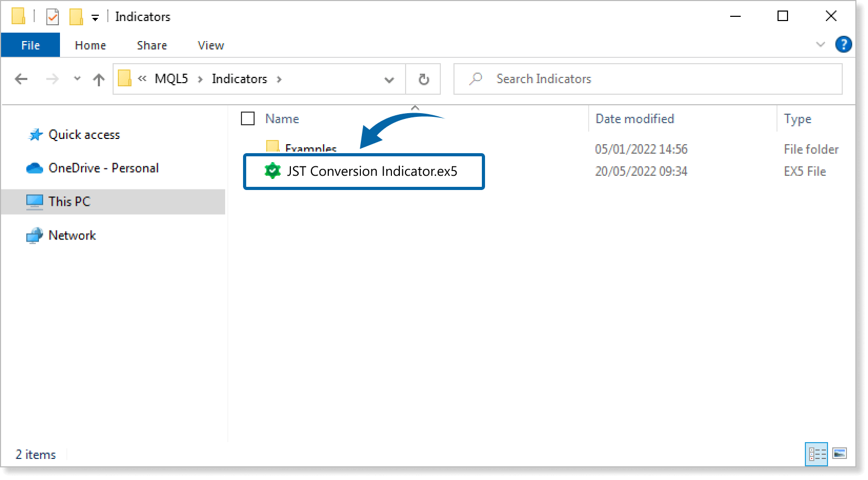Expand the address bar history dropdown
The width and height of the screenshot is (868, 480).
coord(389,79)
